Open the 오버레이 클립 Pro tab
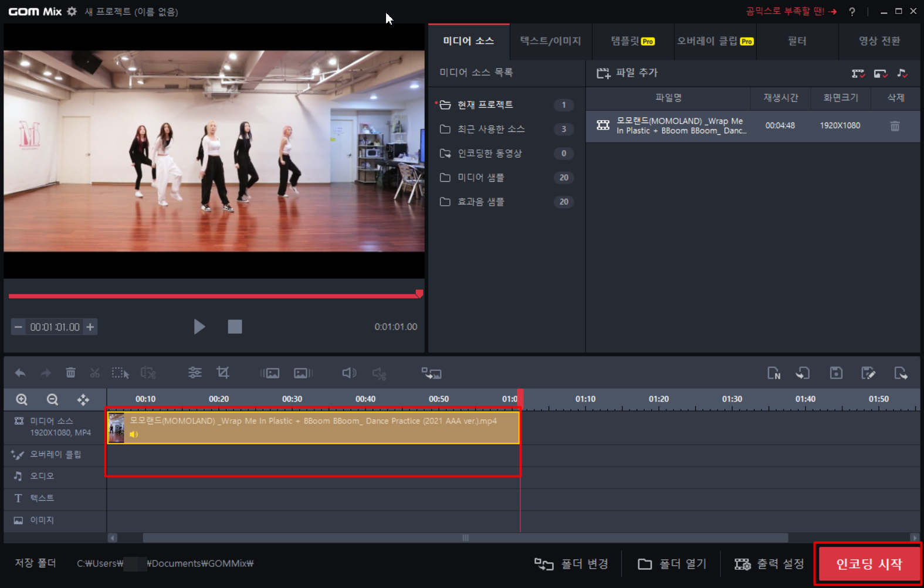 [x=715, y=41]
